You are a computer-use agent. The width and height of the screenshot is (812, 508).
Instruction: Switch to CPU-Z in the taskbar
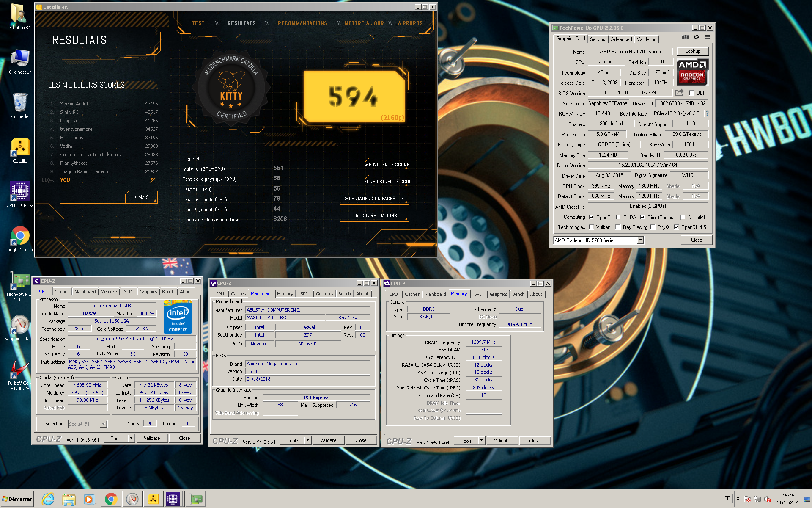(x=173, y=499)
